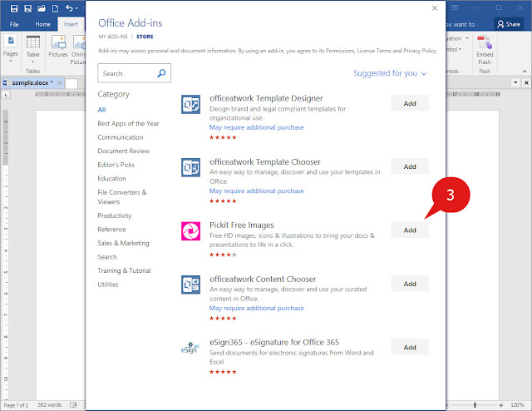Click the officeatwork Template Designer star rating
Image resolution: width=532 pixels, height=411 pixels.
(223, 137)
